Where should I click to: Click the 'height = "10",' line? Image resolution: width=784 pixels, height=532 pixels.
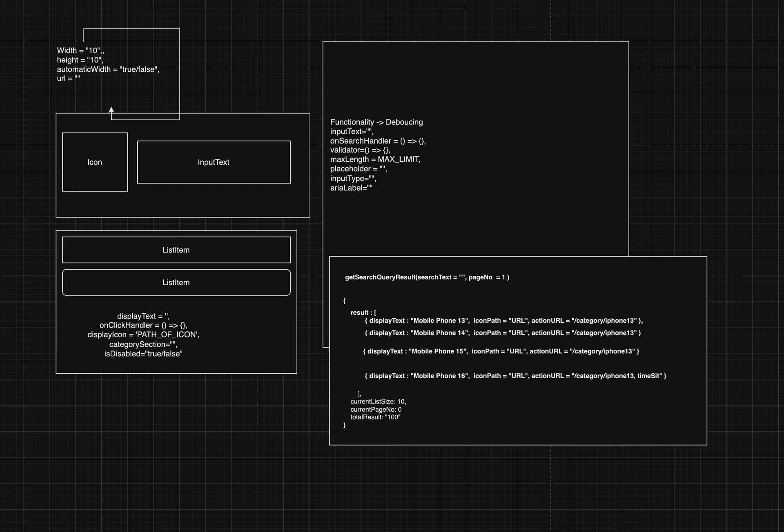[80, 60]
